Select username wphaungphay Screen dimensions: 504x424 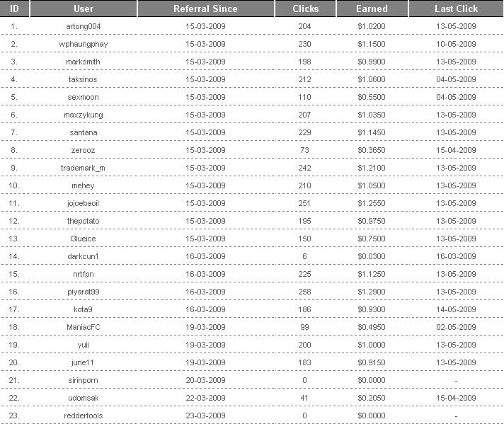[x=84, y=45]
